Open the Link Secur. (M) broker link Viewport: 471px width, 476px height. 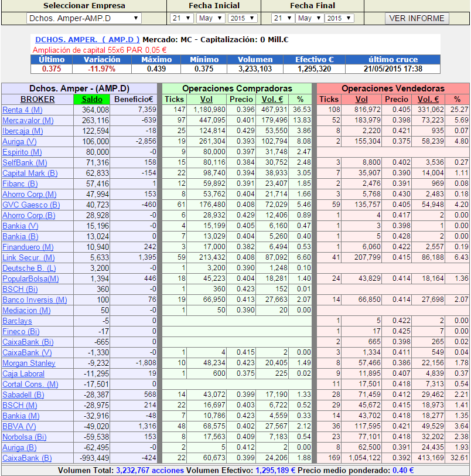point(29,258)
